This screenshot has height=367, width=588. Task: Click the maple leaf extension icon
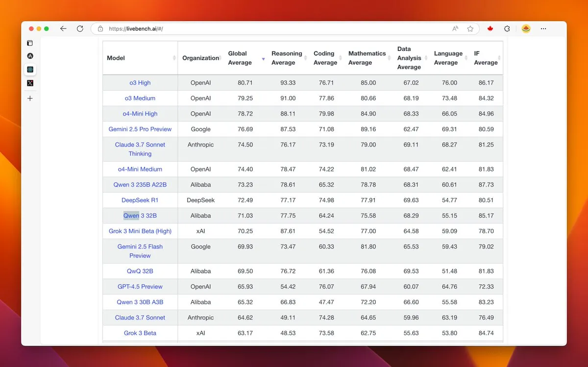pos(490,29)
